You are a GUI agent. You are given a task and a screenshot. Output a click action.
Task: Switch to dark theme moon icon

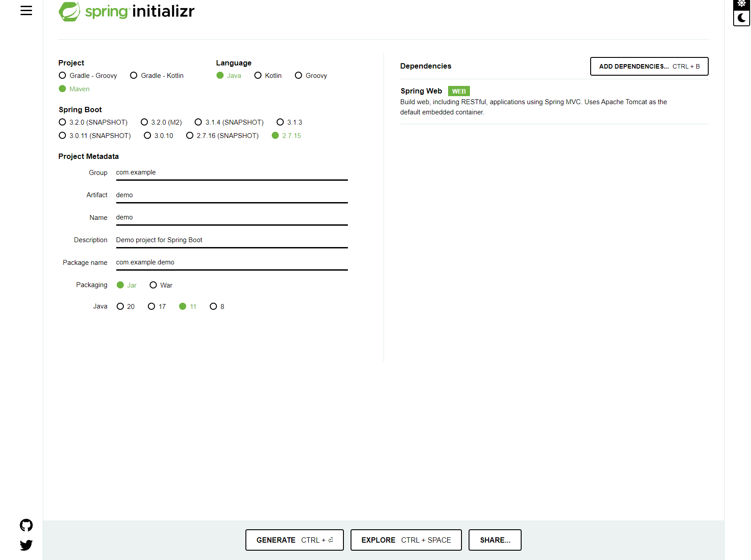pyautogui.click(x=742, y=18)
